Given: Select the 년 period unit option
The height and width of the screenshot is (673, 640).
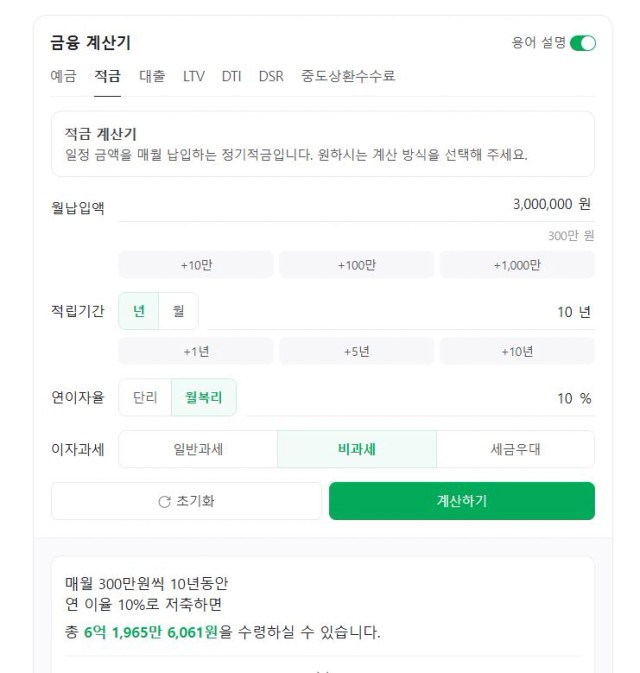Looking at the screenshot, I should (139, 311).
